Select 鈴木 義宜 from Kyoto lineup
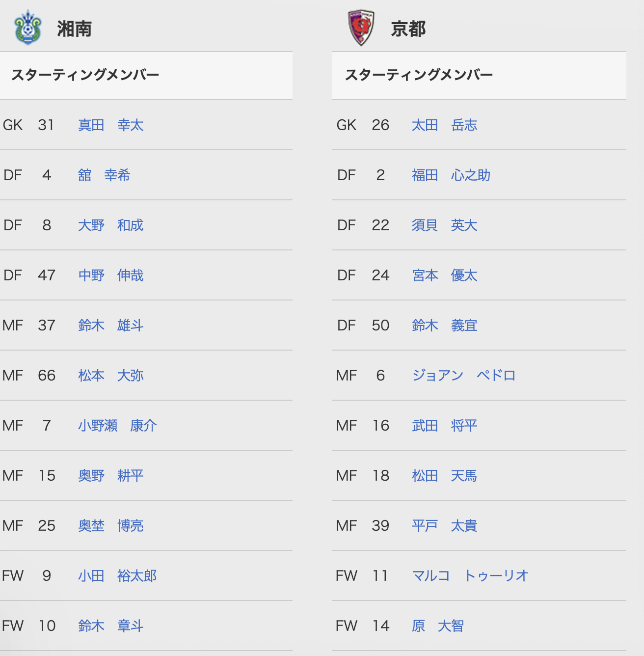 click(x=444, y=326)
